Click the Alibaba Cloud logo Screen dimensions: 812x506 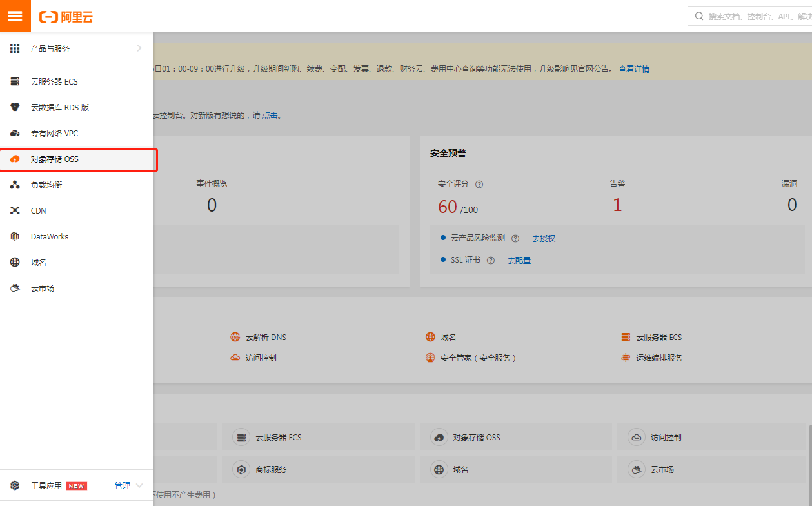(66, 17)
